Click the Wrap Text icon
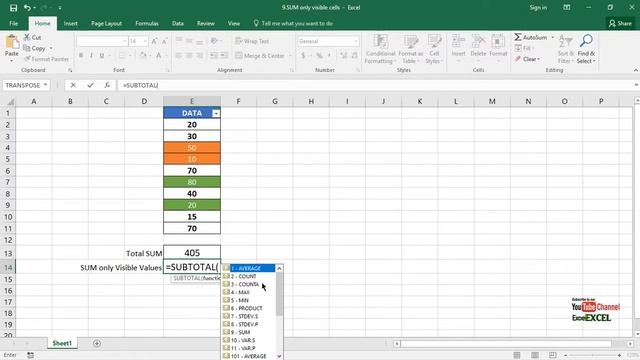640x360 pixels. 239,41
